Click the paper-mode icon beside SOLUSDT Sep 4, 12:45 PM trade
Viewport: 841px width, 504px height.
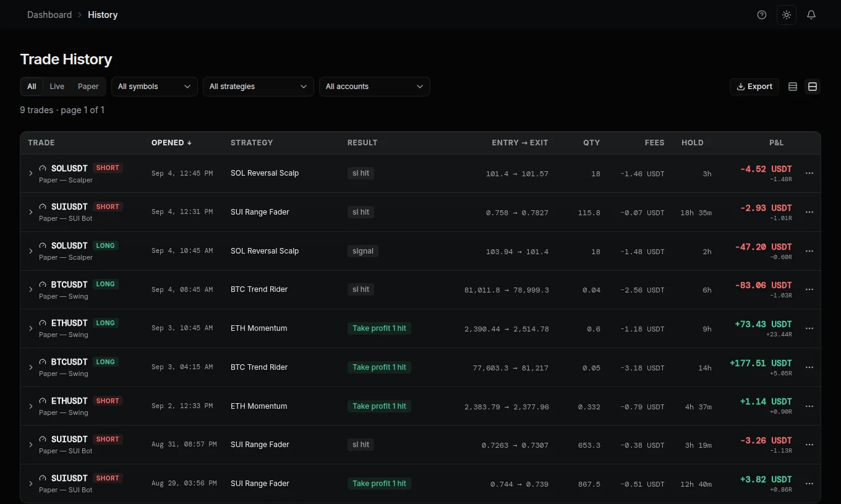pyautogui.click(x=43, y=168)
